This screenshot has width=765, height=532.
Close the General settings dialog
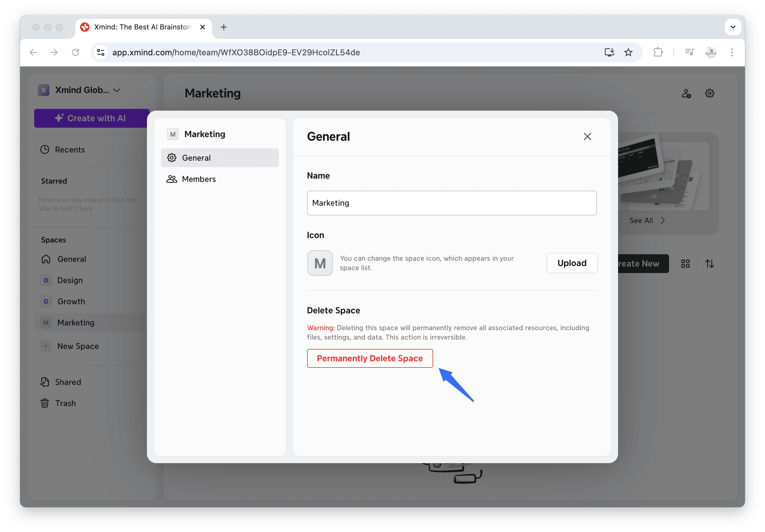pyautogui.click(x=587, y=137)
